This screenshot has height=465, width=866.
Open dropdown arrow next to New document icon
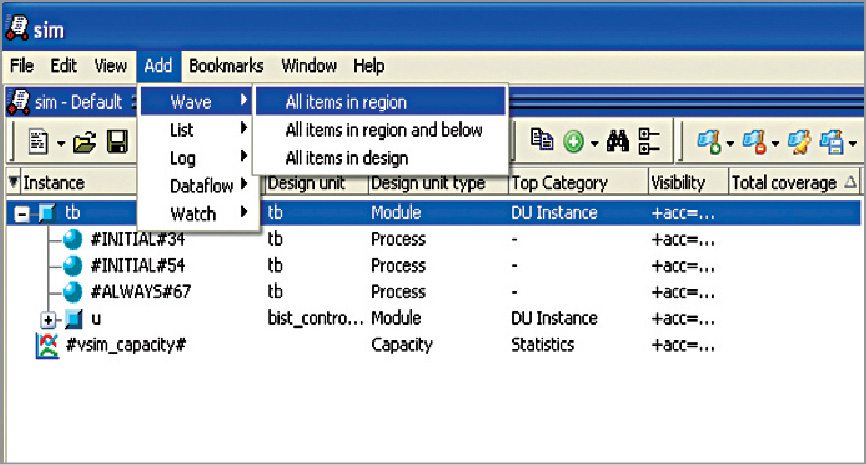click(60, 144)
